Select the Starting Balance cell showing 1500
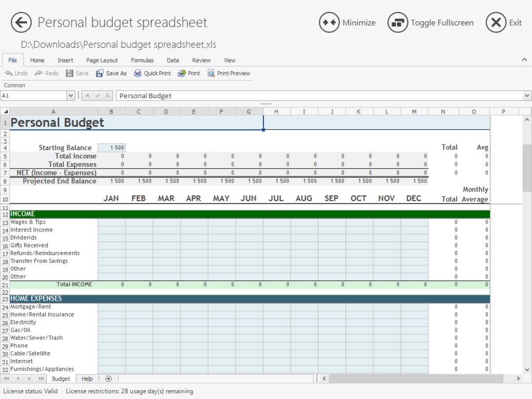The height and width of the screenshot is (399, 532). (112, 147)
